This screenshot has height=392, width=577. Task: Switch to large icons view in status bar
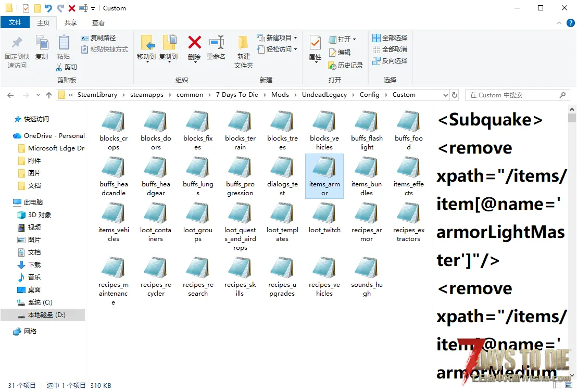coord(569,385)
